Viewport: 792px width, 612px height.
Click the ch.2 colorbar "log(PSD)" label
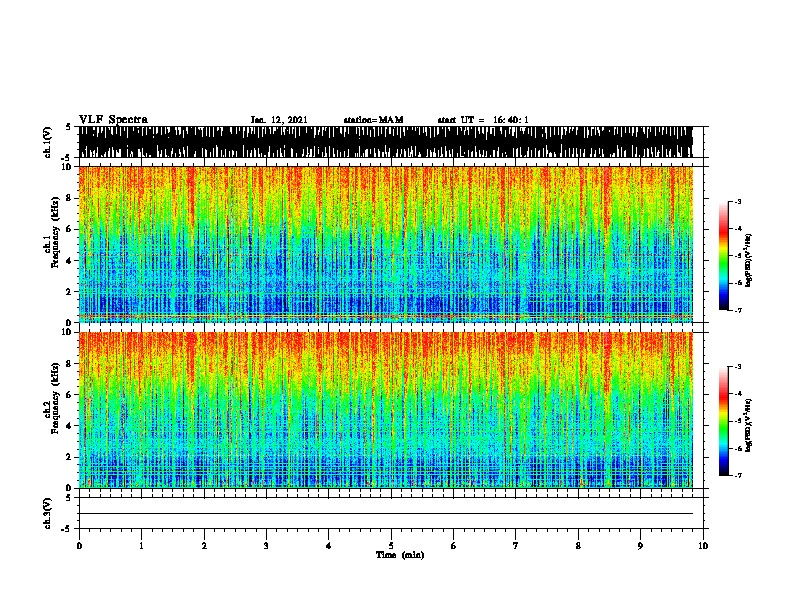tap(748, 425)
